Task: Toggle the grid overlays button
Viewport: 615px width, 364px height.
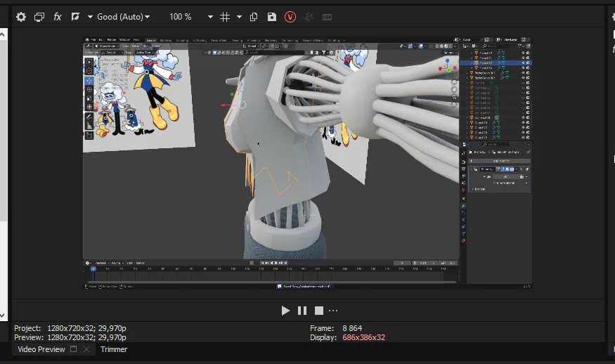Action: [x=225, y=17]
